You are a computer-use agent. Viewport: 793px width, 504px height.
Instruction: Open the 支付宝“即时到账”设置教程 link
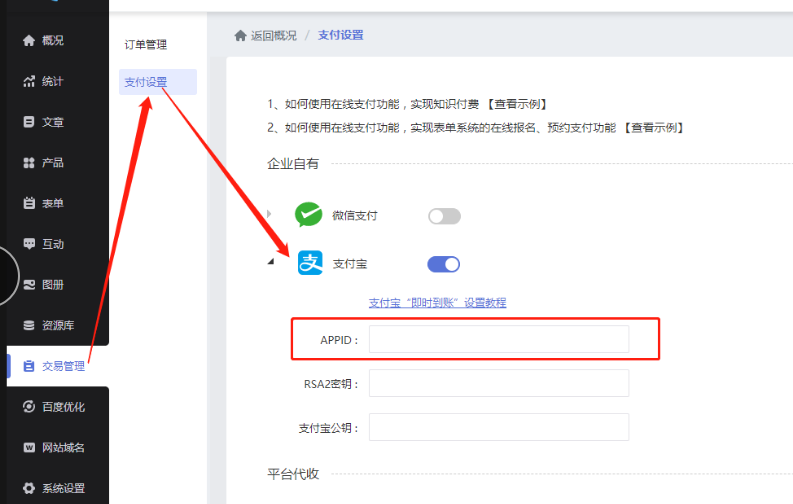coord(437,303)
